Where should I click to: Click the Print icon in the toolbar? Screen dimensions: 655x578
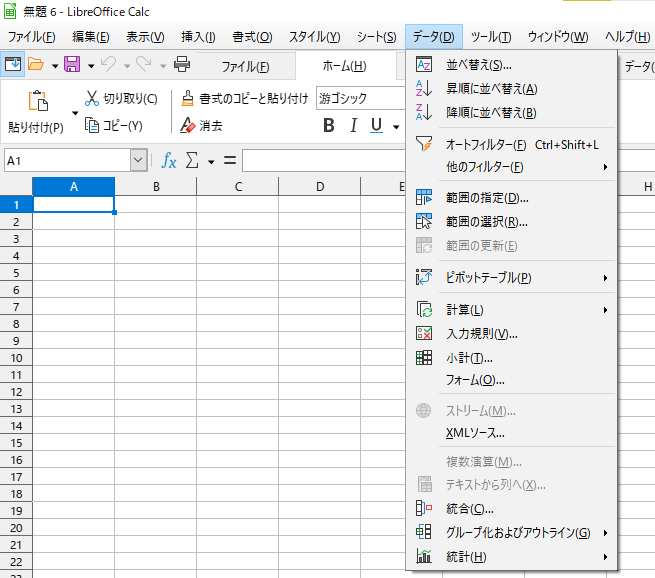[182, 64]
